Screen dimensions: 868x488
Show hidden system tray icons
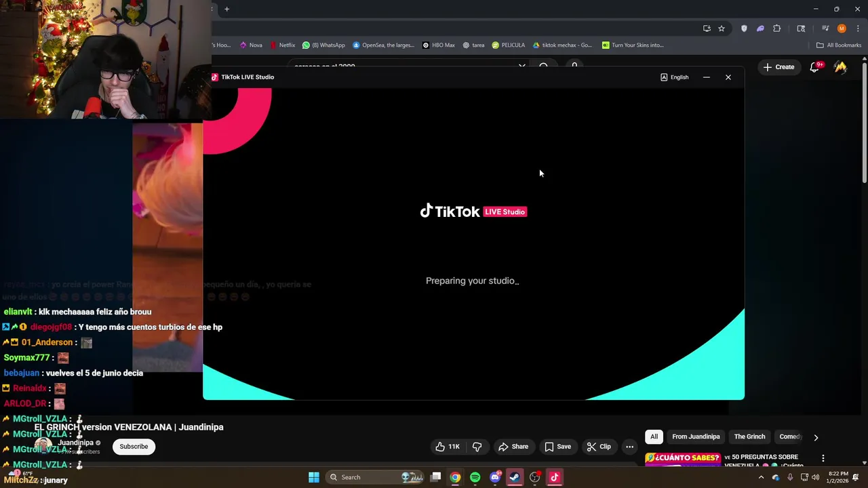[x=761, y=477]
